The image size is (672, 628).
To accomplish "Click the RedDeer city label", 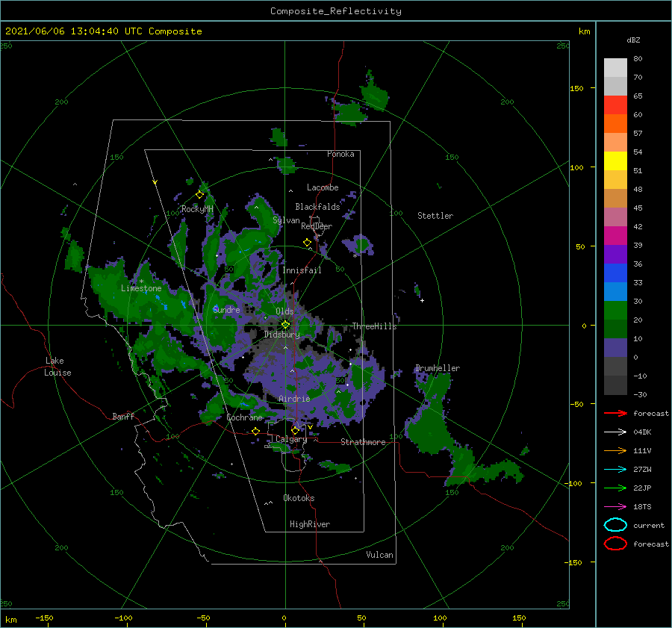I will [317, 226].
